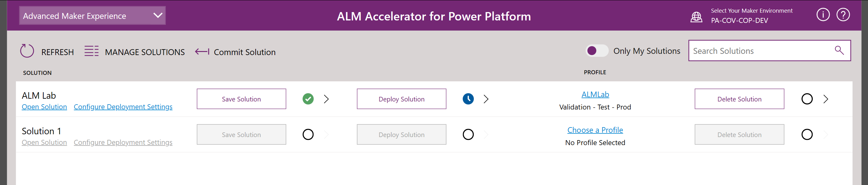Expand the chevron next to ALM Lab save status

pyautogui.click(x=326, y=99)
